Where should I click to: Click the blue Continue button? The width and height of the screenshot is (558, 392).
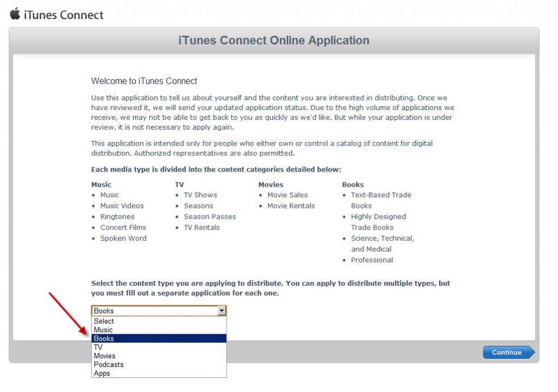point(508,352)
